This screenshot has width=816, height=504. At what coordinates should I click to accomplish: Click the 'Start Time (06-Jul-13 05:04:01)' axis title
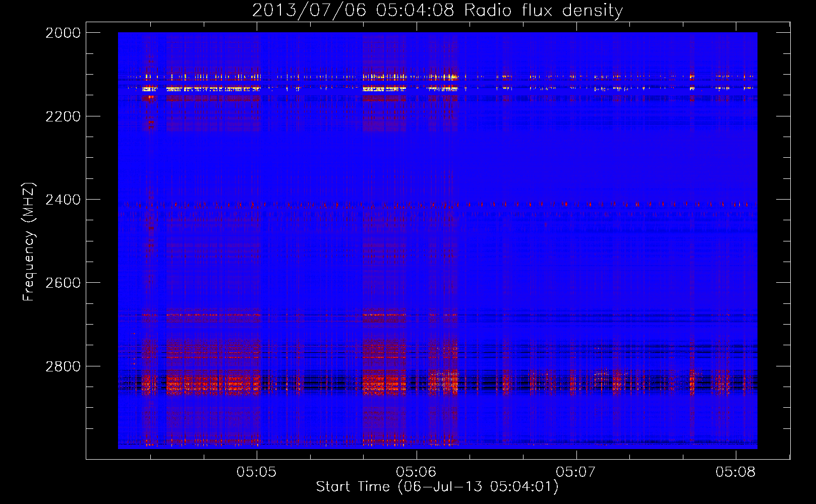pos(437,487)
